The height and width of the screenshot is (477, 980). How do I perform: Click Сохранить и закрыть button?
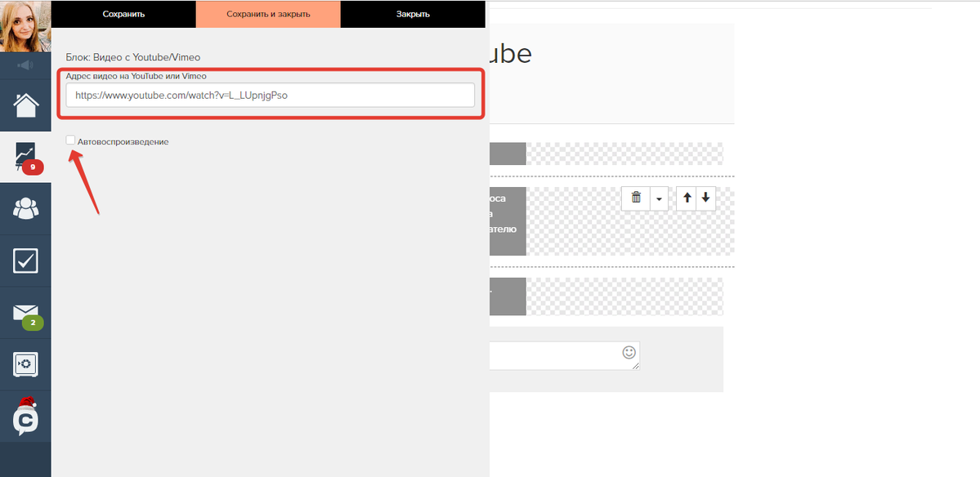[x=268, y=14]
